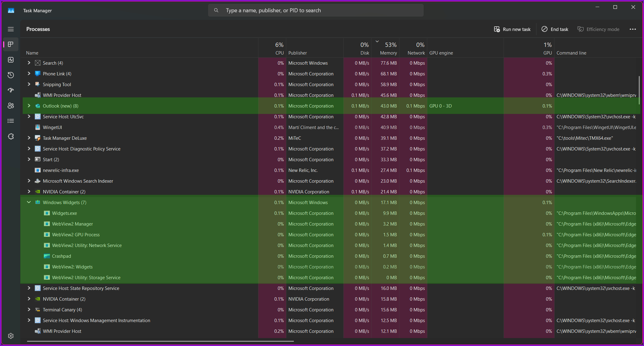644x346 pixels.
Task: Expand the Terminal Canary process group
Action: click(x=29, y=310)
